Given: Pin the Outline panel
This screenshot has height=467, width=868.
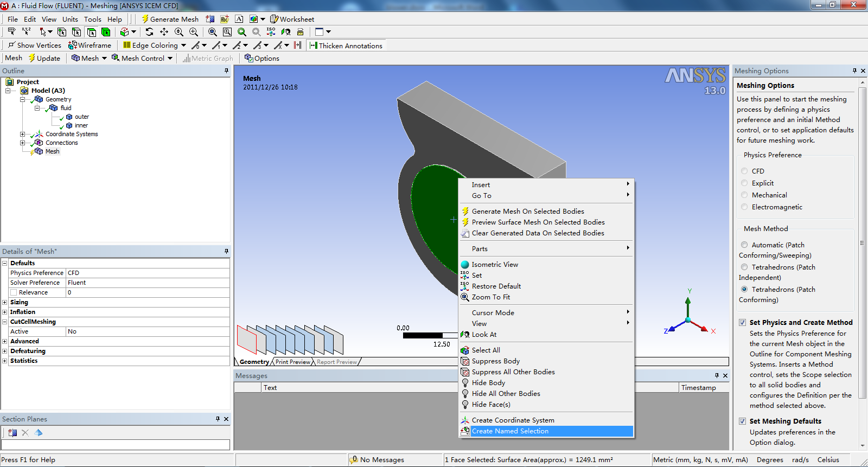Looking at the screenshot, I should click(226, 71).
